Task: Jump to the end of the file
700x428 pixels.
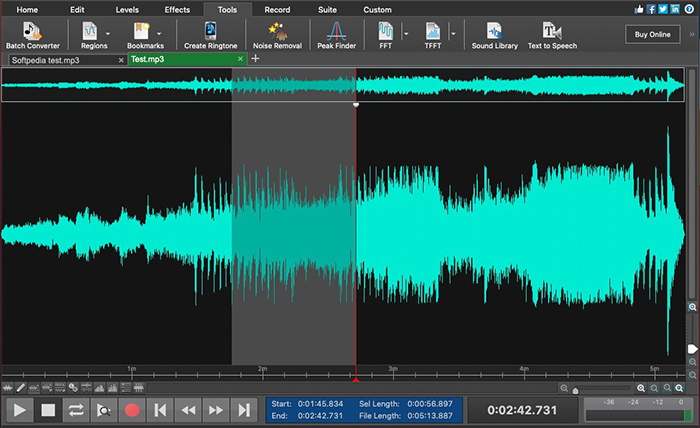Action: tap(244, 410)
